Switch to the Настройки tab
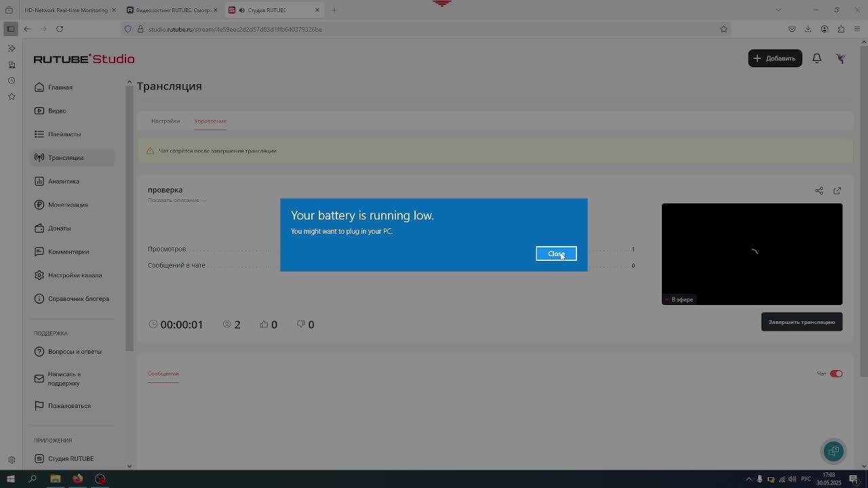This screenshot has width=868, height=488. coord(165,121)
